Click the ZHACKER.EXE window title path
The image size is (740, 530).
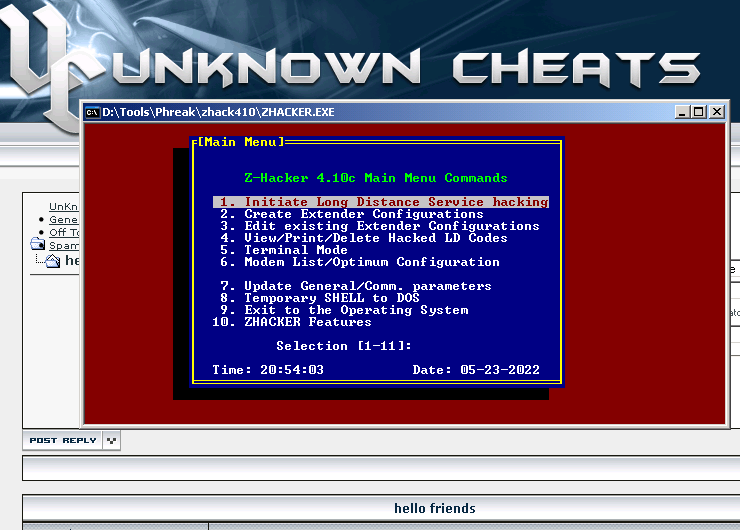pyautogui.click(x=219, y=112)
